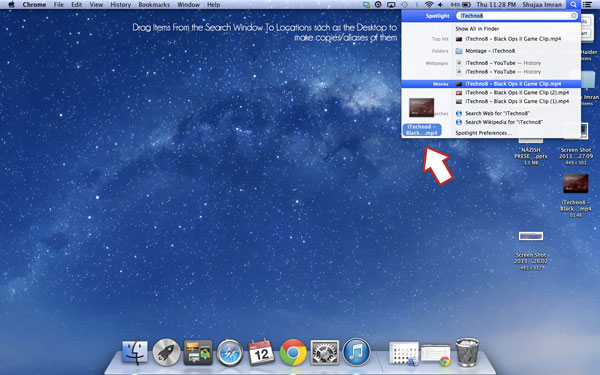Click the video thumbnail under the Spotlight results
Screen dimensions: 600x375
[x=421, y=108]
